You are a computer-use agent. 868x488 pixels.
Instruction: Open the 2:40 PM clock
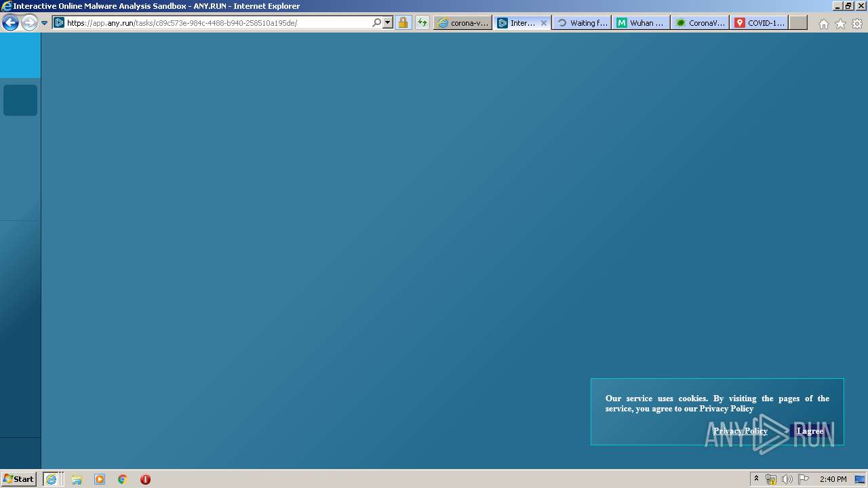(x=833, y=479)
